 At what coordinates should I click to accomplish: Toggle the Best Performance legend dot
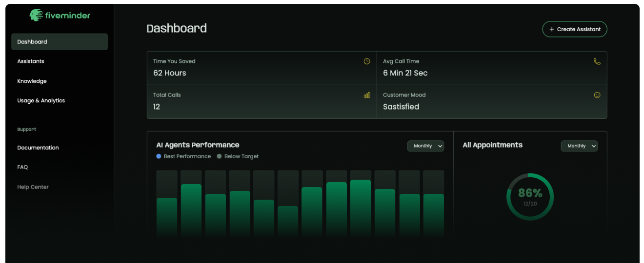click(x=159, y=156)
